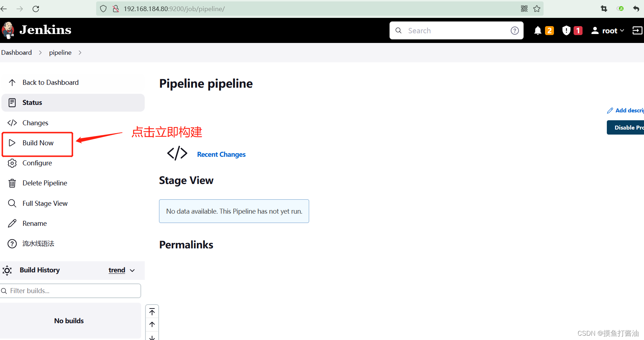Viewport: 644px width, 340px height.
Task: Click the Full Stage View magnifier icon
Action: (x=12, y=203)
